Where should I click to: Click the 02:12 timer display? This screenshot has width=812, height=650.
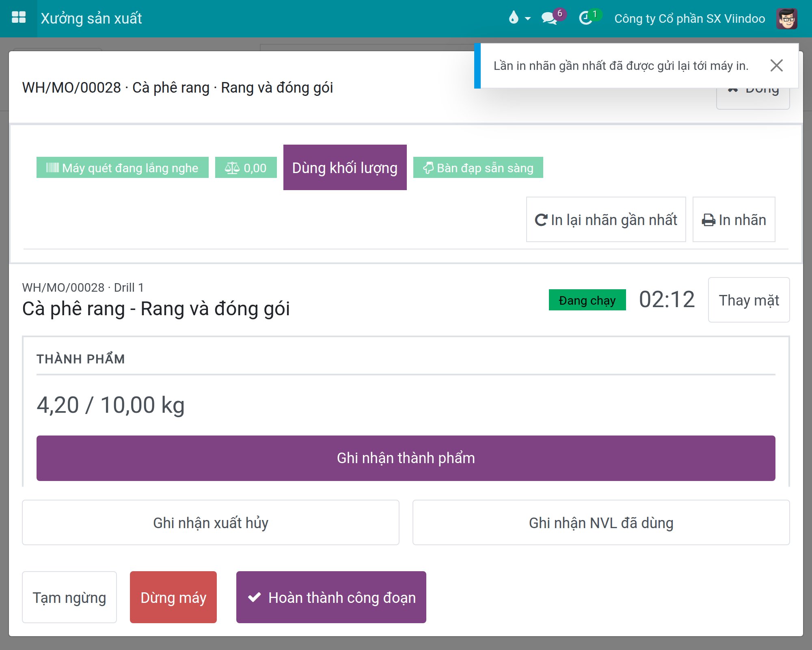tap(667, 300)
